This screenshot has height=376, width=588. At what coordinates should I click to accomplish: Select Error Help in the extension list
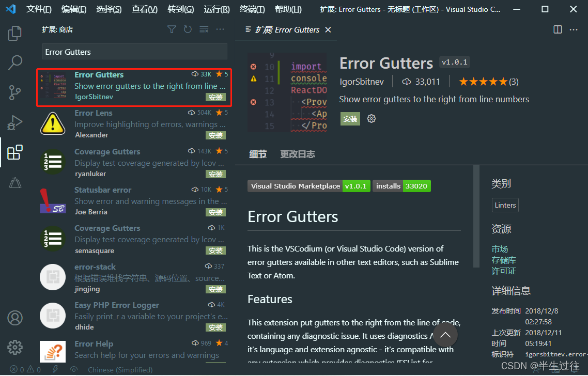[134, 350]
